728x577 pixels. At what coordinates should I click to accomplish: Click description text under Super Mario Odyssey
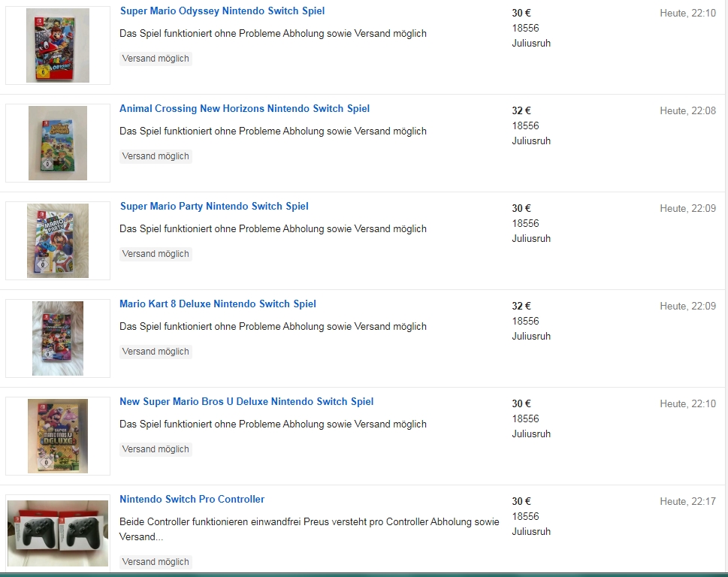pyautogui.click(x=273, y=33)
